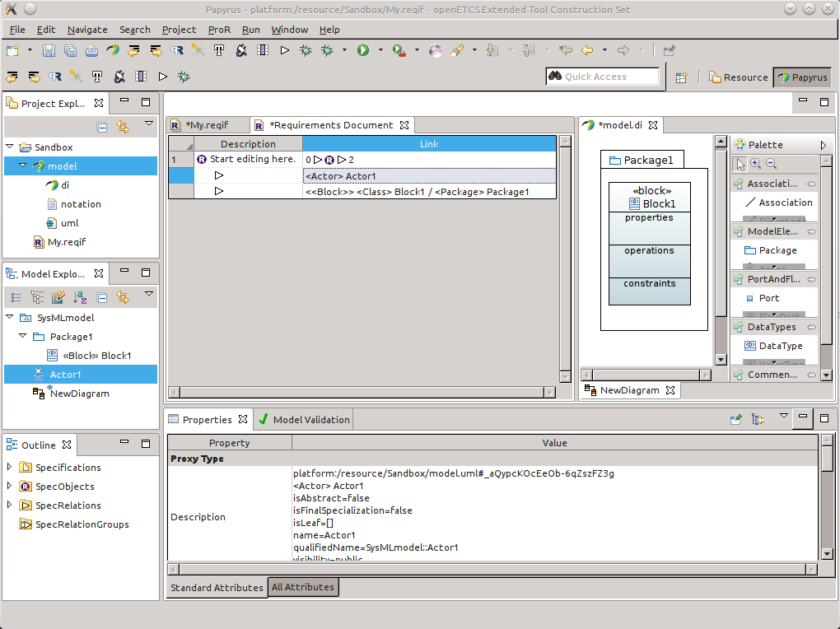Click the green Run button in toolbar

pyautogui.click(x=363, y=50)
